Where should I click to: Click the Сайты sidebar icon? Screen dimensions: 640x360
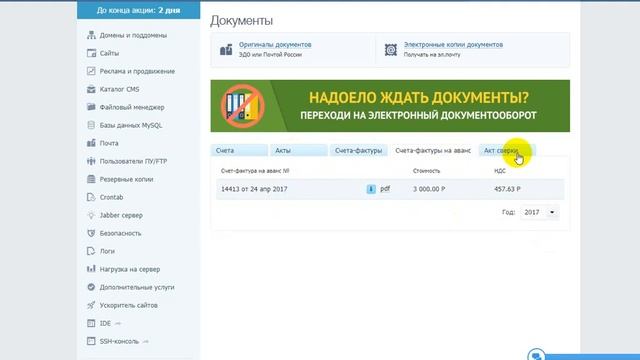pyautogui.click(x=91, y=53)
